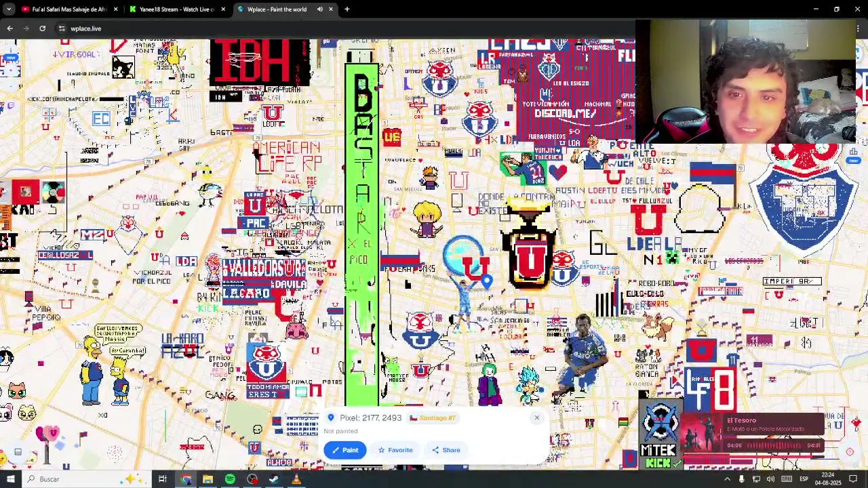Go forward in browser history
The width and height of the screenshot is (868, 488).
[26, 28]
